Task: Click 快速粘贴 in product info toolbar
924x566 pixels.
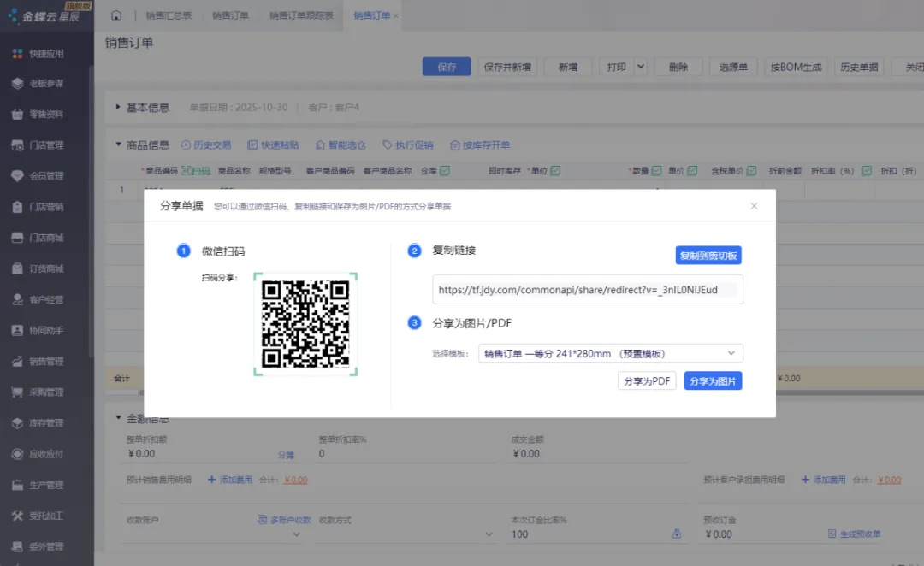Action: click(x=273, y=144)
